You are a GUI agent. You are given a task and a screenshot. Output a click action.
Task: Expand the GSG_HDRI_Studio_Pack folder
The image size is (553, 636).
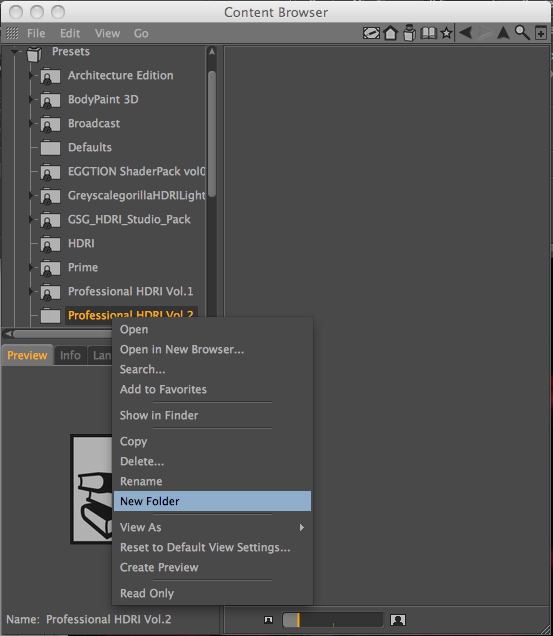31,219
